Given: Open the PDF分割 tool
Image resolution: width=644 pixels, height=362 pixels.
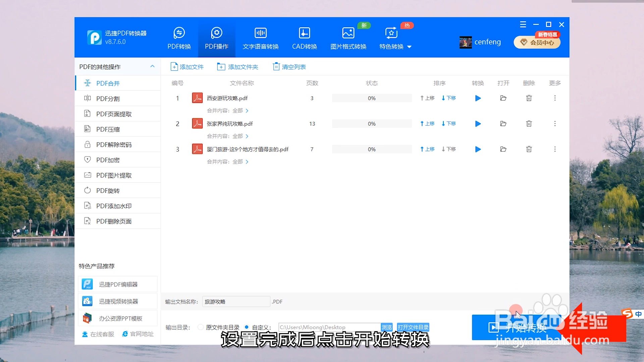Looking at the screenshot, I should (x=108, y=98).
